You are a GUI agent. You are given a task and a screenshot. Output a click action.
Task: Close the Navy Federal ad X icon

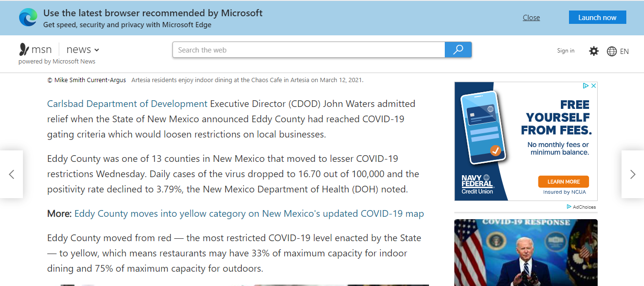[x=593, y=86]
